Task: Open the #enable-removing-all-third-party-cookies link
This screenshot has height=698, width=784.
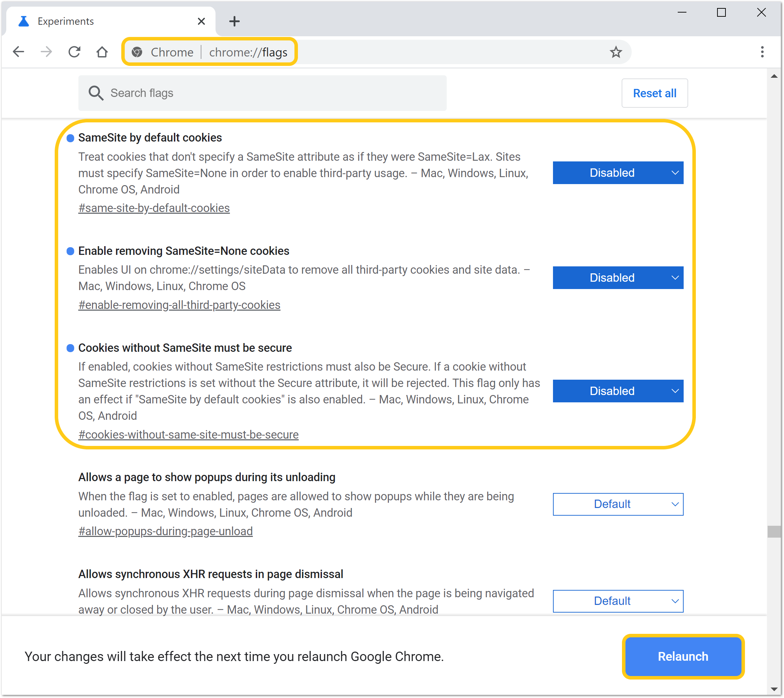Action: click(x=179, y=305)
